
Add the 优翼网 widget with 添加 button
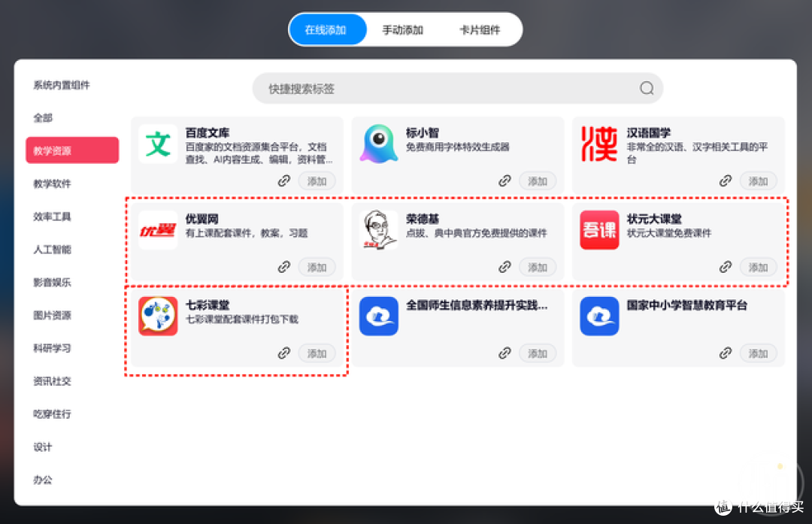[x=317, y=267]
